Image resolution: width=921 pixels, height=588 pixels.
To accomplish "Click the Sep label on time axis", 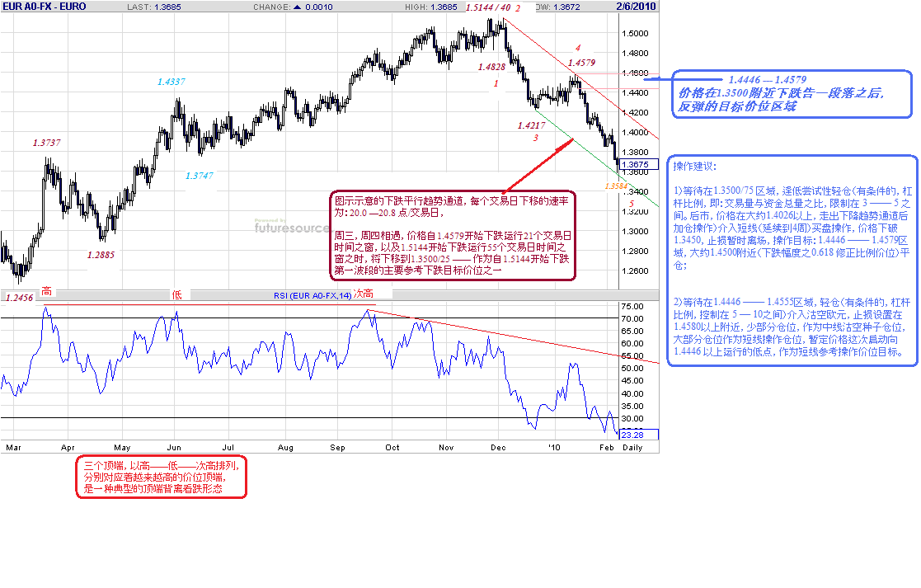I will pyautogui.click(x=338, y=448).
